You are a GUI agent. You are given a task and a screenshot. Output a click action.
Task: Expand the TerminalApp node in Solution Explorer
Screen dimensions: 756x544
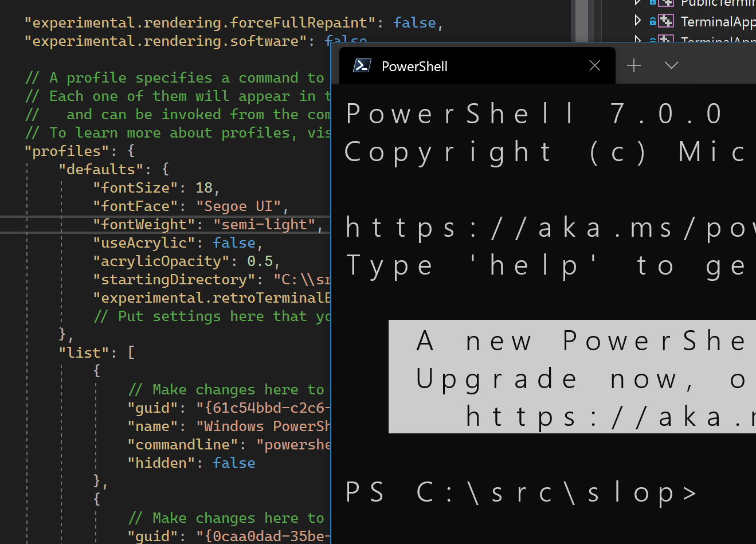pyautogui.click(x=638, y=21)
